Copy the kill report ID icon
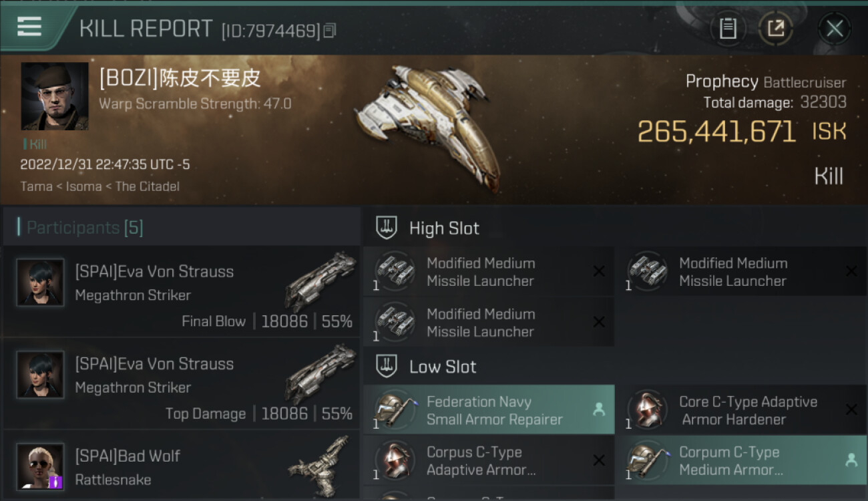The width and height of the screenshot is (868, 501). tap(329, 30)
